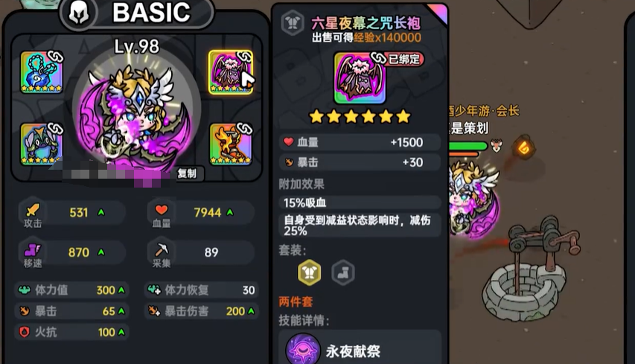Select the 火抗 100 stat row

click(72, 332)
